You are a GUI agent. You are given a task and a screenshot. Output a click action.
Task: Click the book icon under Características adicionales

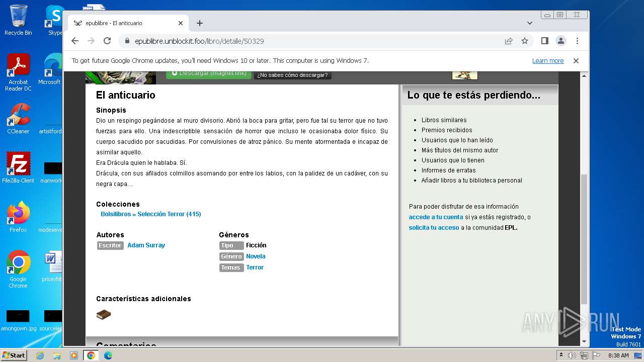click(104, 315)
